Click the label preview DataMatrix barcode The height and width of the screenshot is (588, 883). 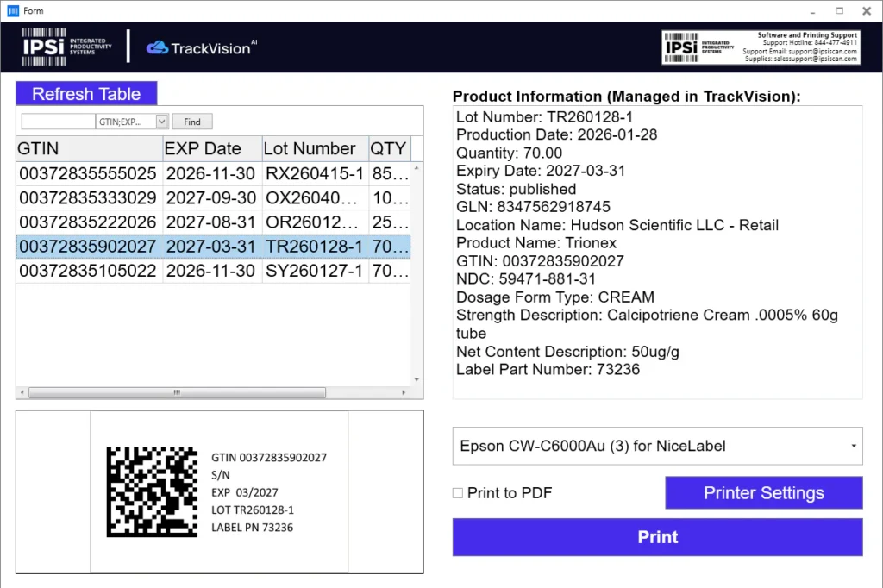[x=152, y=491]
